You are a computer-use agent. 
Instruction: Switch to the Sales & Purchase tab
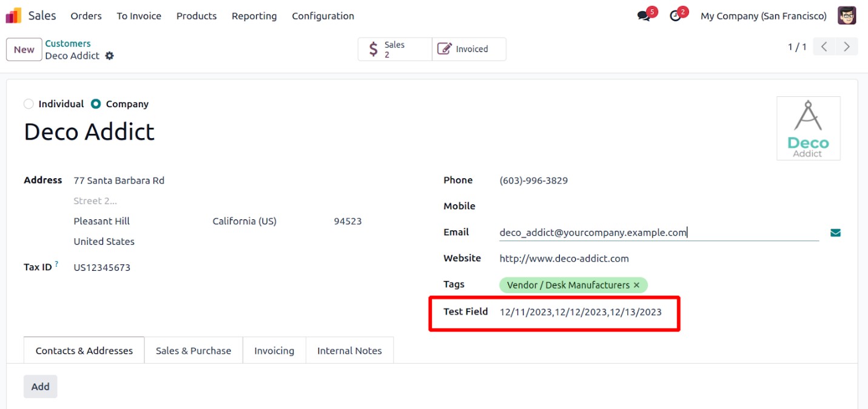[x=193, y=351]
